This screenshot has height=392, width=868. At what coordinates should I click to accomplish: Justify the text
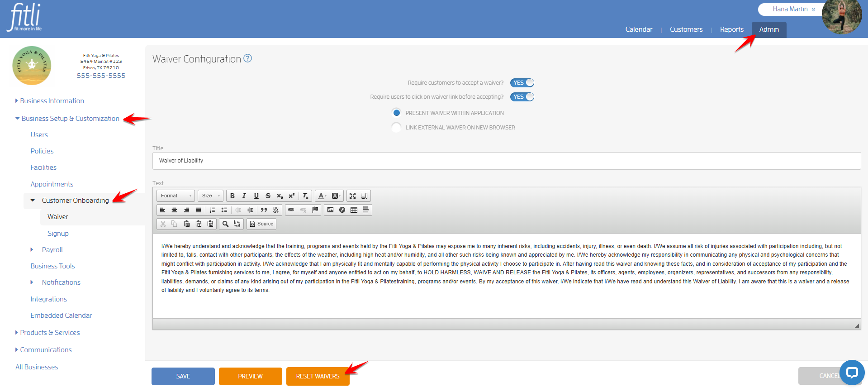click(198, 210)
